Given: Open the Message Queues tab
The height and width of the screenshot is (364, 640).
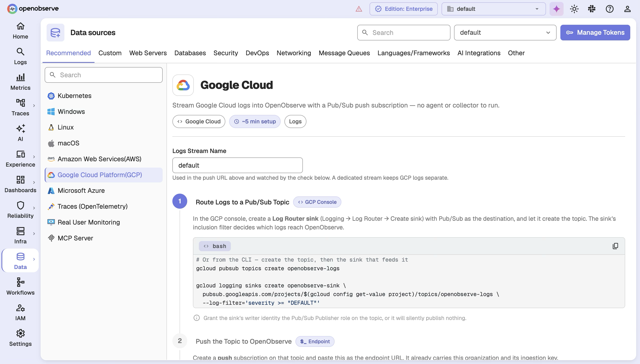Looking at the screenshot, I should click(344, 53).
